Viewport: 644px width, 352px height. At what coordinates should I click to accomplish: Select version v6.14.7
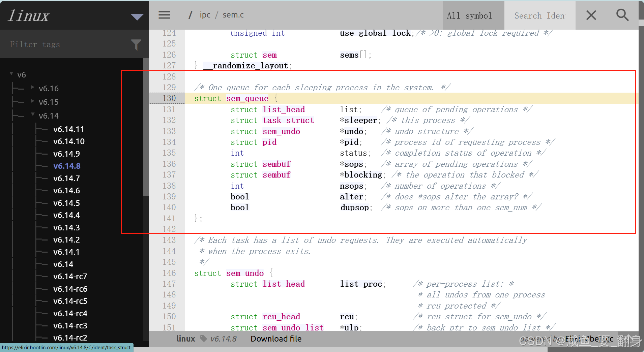[66, 179]
